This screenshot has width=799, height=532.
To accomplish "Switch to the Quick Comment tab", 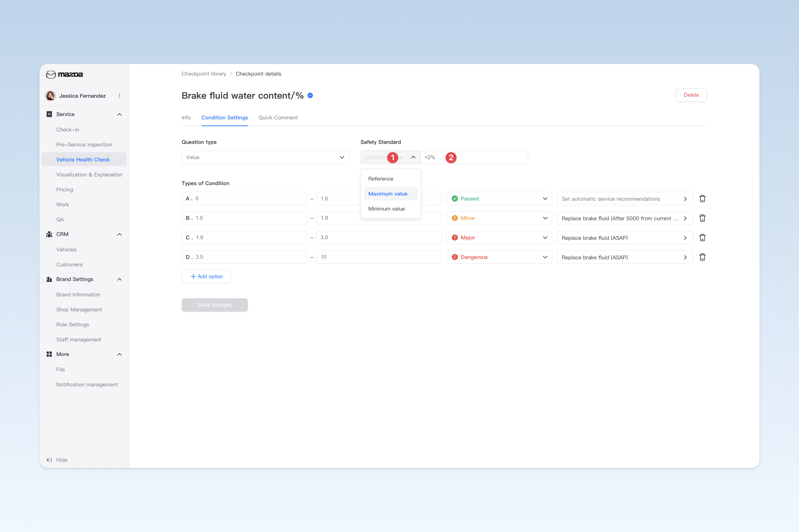I will (278, 118).
